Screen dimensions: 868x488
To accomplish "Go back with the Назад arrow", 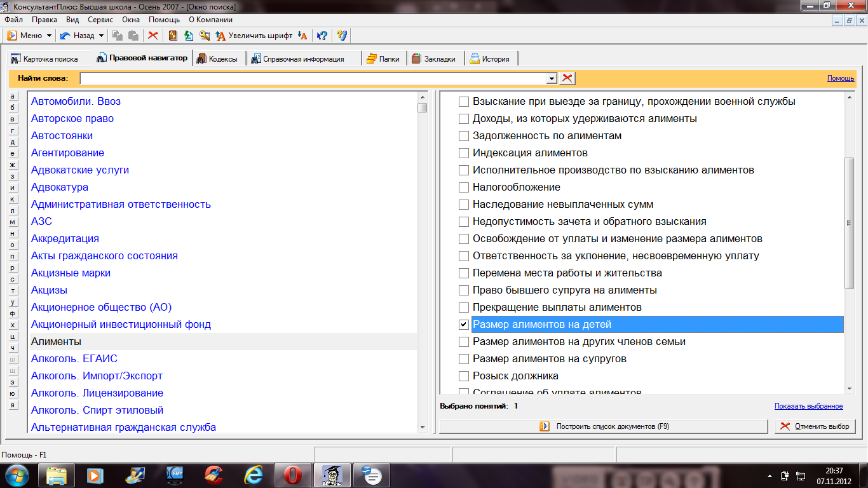I will click(78, 36).
